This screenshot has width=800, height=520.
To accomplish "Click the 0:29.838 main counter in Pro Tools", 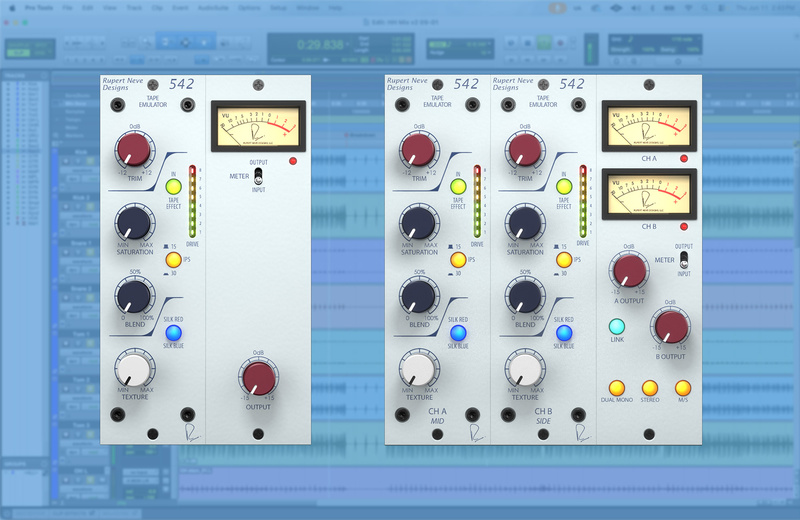I will tap(320, 44).
